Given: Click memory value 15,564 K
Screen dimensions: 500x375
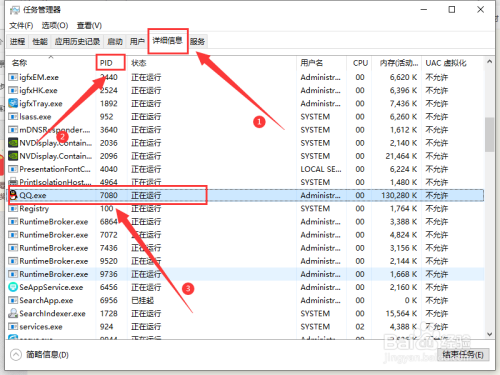Looking at the screenshot, I should click(401, 313).
